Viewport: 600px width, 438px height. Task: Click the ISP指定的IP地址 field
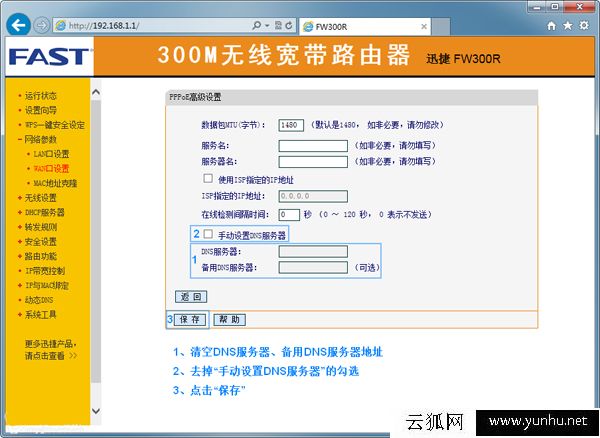coord(313,196)
